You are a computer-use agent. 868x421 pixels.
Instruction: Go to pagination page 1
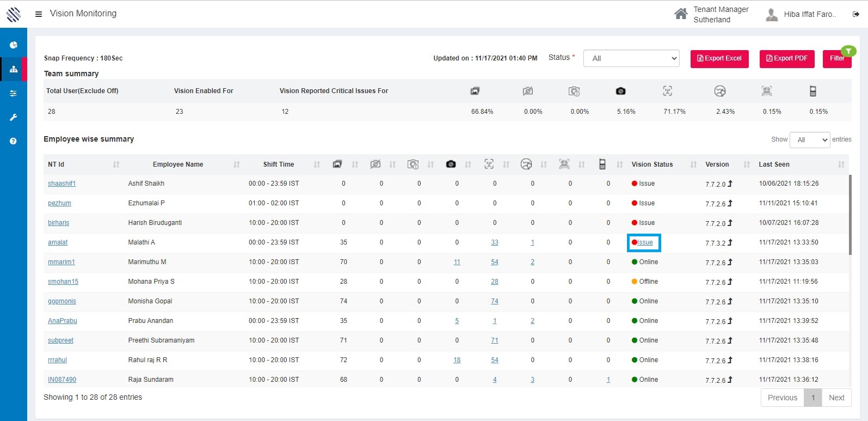[x=813, y=398]
